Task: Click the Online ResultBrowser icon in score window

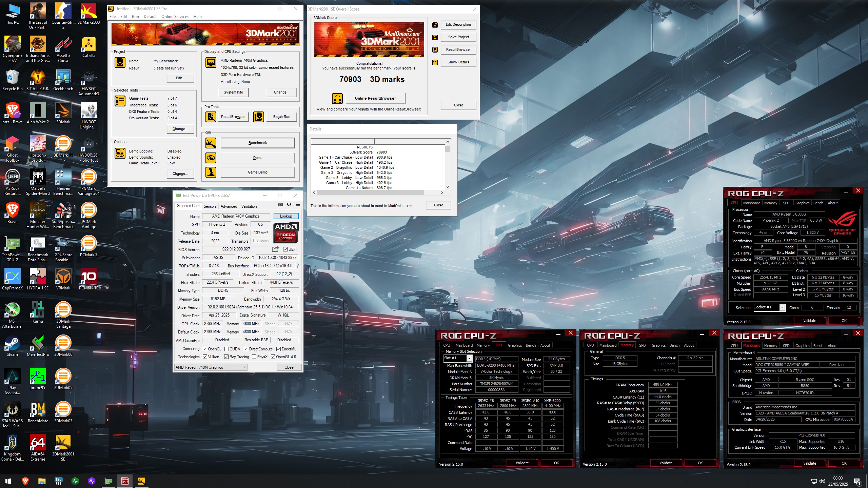Action: click(337, 98)
